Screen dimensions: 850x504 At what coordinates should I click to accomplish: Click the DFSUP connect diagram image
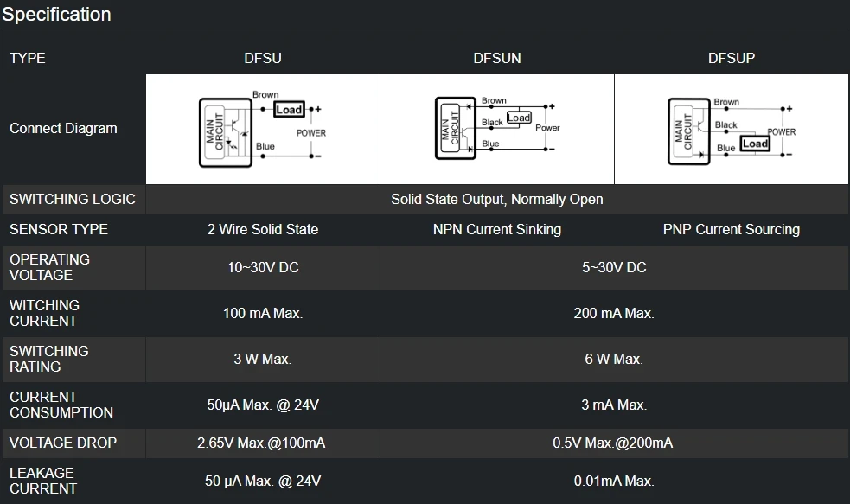pyautogui.click(x=732, y=129)
